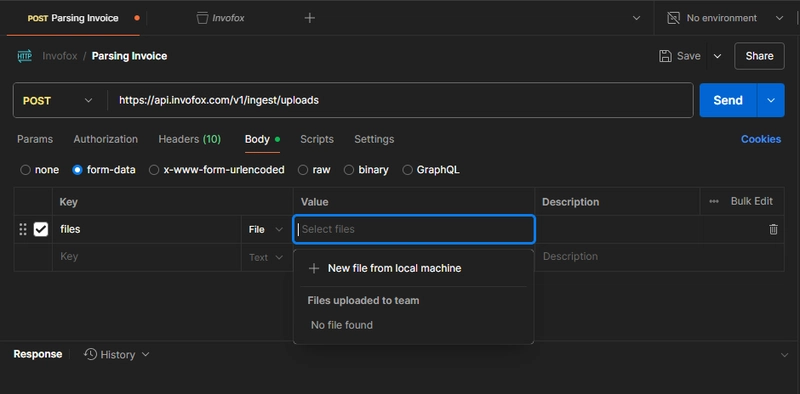Select the none body type
Screen dimensions: 800x394
(25, 170)
